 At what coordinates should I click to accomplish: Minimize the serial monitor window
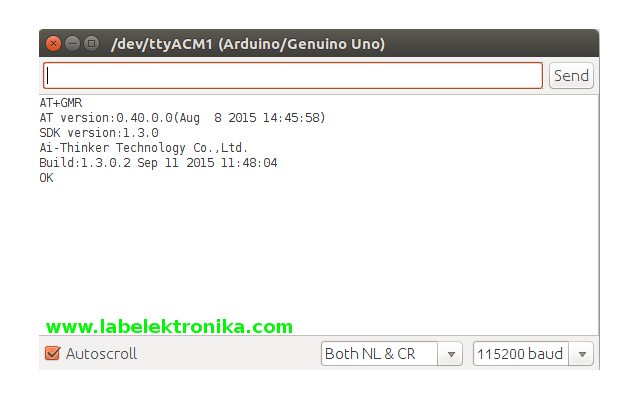coord(73,43)
